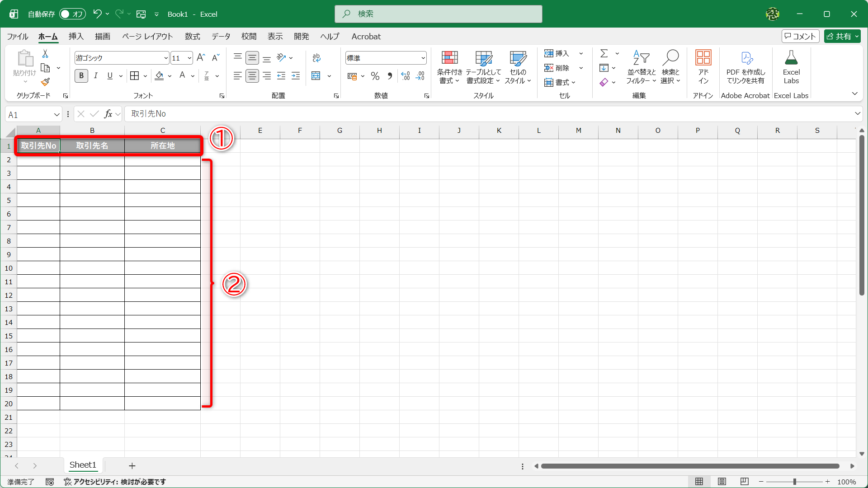Toggle the AutoSave switch
Viewport: 868px width, 488px height.
(x=73, y=14)
